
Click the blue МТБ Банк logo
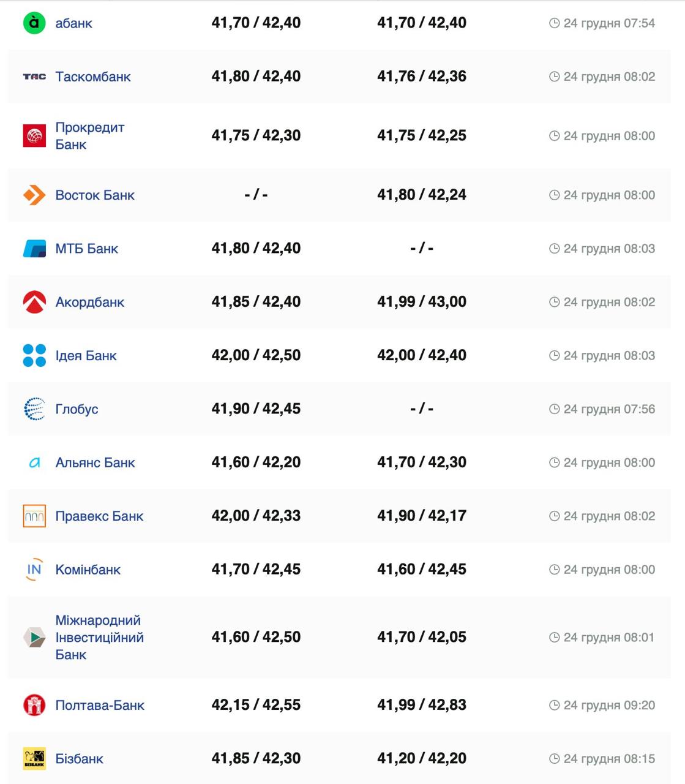pos(34,249)
